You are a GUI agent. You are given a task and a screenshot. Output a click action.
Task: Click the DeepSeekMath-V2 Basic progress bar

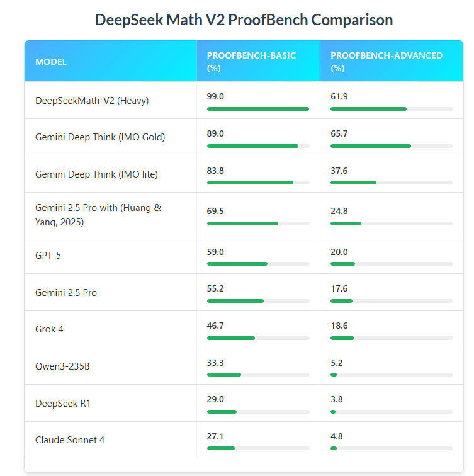pyautogui.click(x=257, y=109)
